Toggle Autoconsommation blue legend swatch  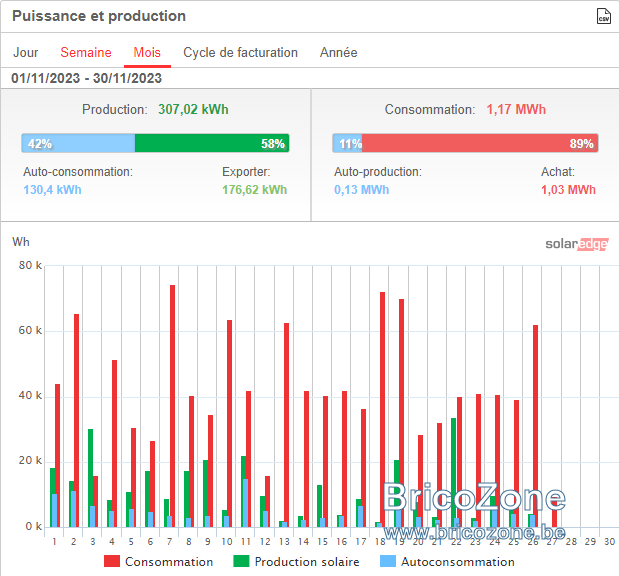point(388,561)
